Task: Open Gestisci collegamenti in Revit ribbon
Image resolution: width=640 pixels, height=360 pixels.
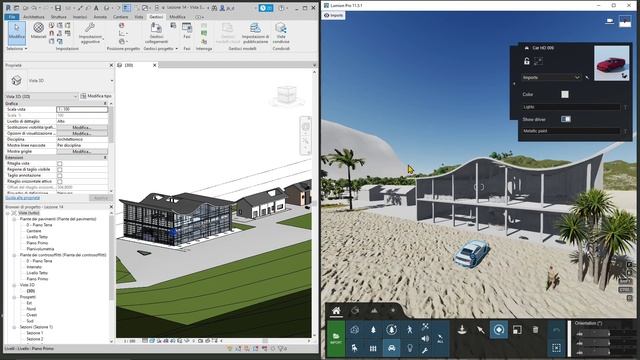Action: click(156, 33)
